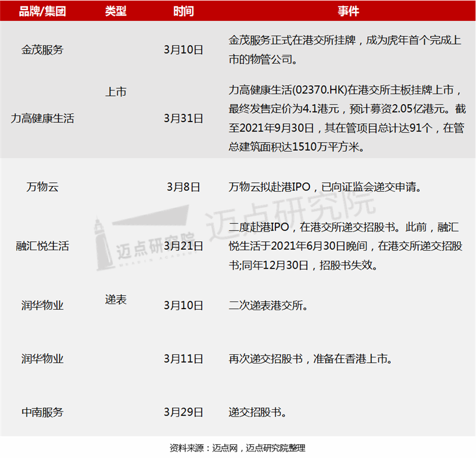This screenshot has height=458, width=476.
Task: Click the 中南服务 brand cell
Action: [42, 412]
